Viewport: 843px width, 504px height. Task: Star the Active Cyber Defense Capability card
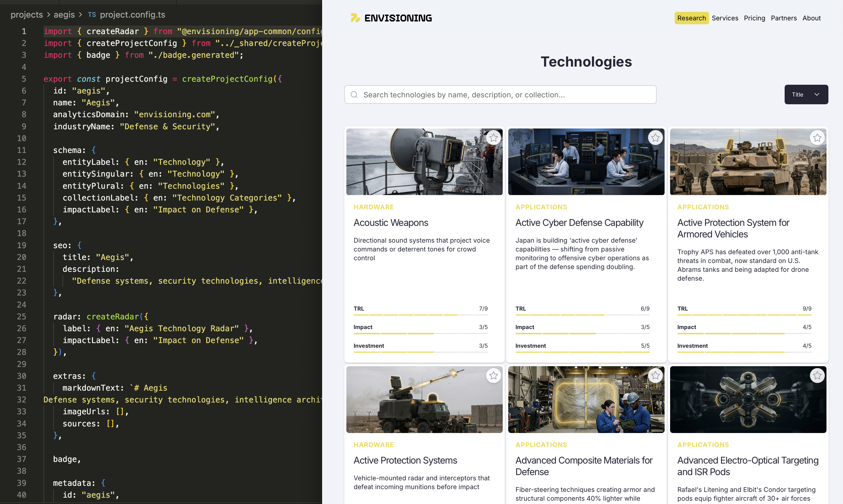655,138
